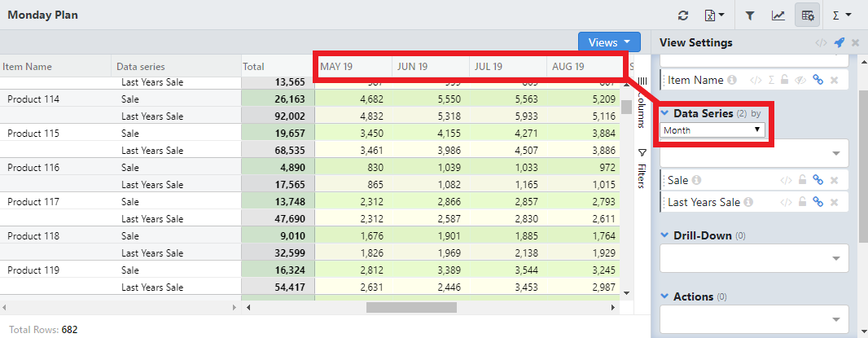Viewport: 868px width, 338px height.
Task: Click the link icon for Last Years Sale
Action: click(818, 202)
